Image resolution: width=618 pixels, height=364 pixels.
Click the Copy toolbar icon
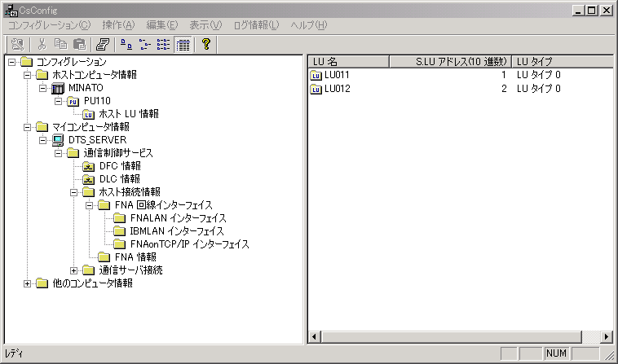pos(60,45)
